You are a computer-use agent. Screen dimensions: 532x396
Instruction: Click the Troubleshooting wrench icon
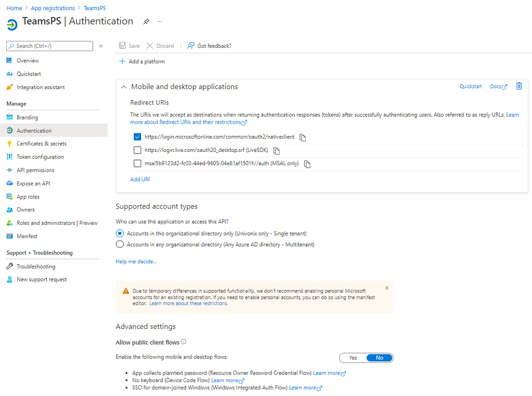10,266
